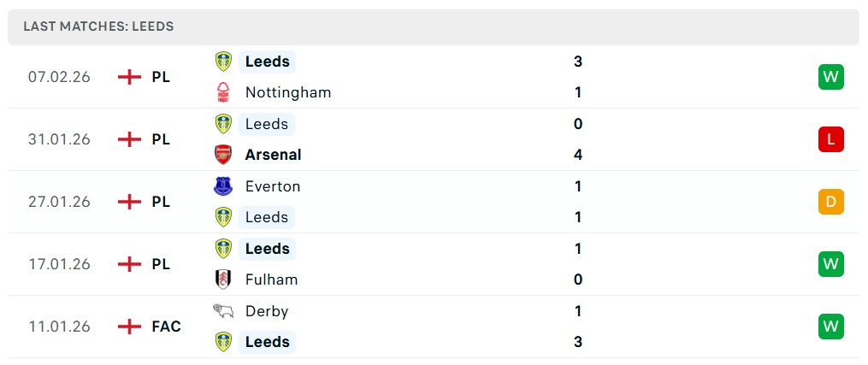868x365 pixels.
Task: Click England flag beside the FAC competition
Action: [129, 327]
